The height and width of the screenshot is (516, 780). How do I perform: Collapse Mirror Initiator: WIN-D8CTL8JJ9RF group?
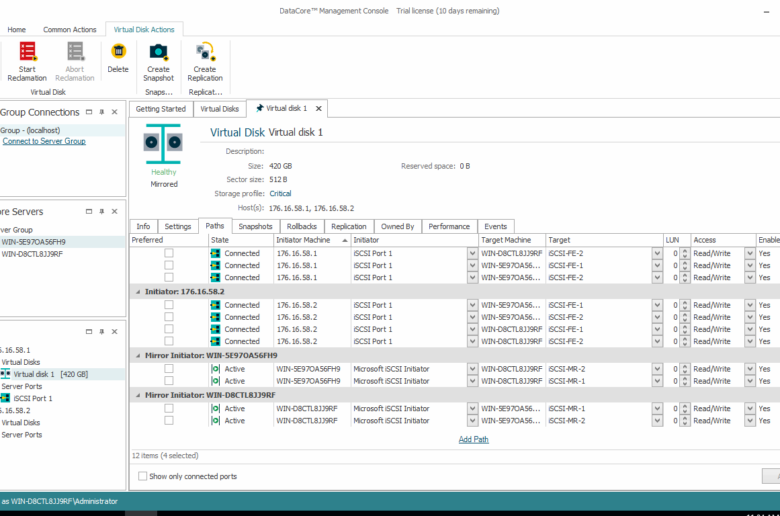(x=138, y=395)
